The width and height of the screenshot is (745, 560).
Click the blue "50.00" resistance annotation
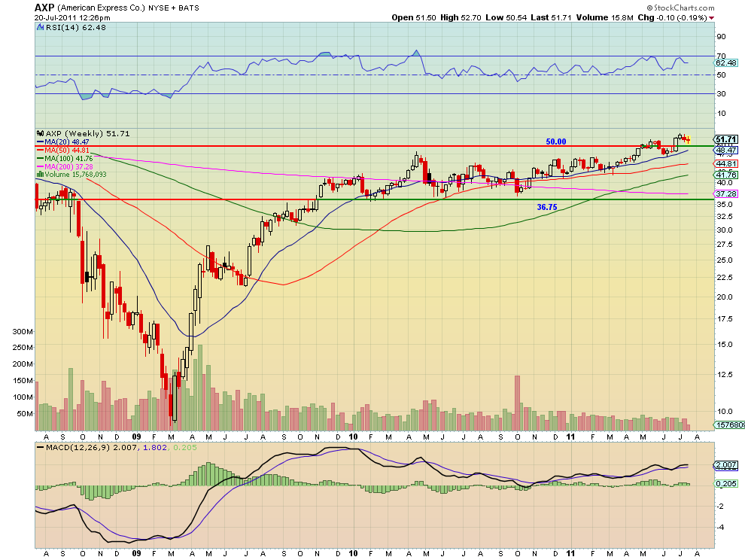coord(556,142)
